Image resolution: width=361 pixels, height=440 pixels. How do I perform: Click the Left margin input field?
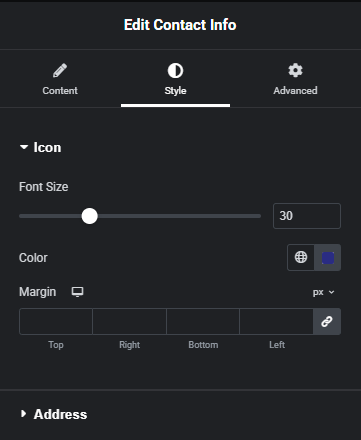click(x=276, y=321)
